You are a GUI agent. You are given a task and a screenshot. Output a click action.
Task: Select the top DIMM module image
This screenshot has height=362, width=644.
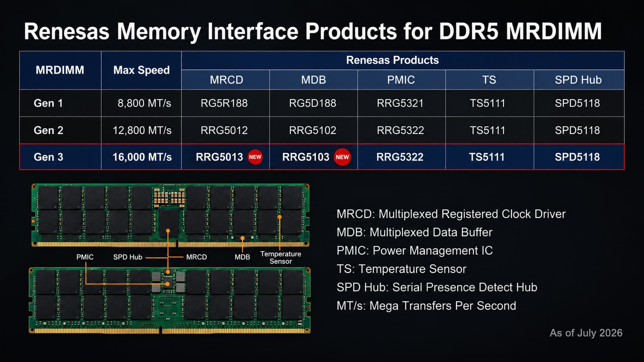(170, 215)
